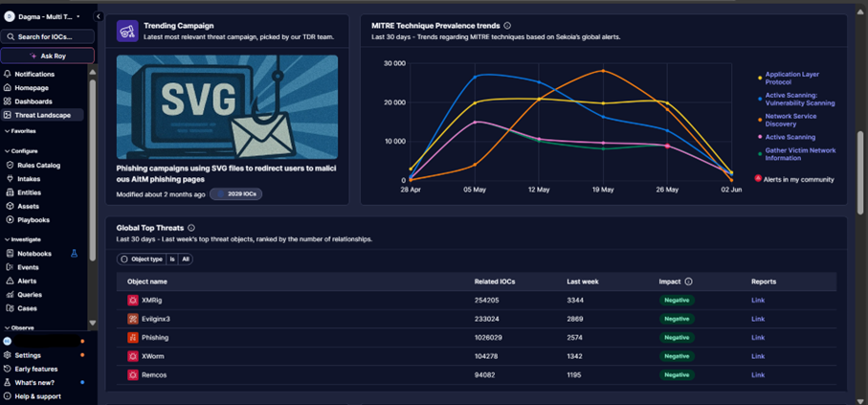Collapse the sidebar with the chevron button

pyautogui.click(x=99, y=16)
